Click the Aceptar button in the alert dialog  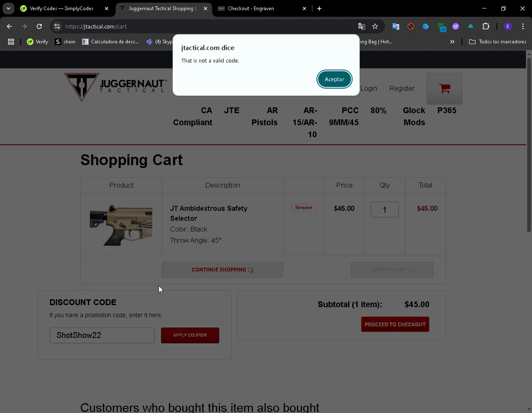334,79
